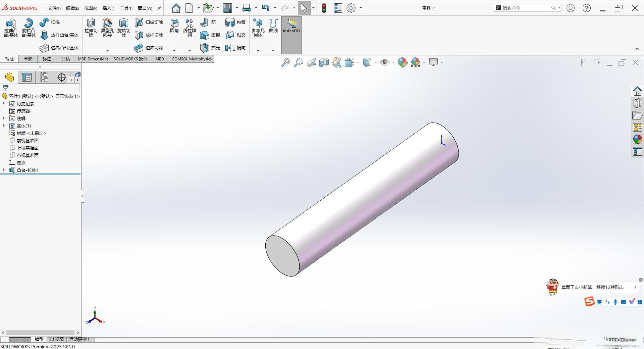Open the View Orientation dropdown arrow
This screenshot has width=644, height=349.
[x=358, y=62]
